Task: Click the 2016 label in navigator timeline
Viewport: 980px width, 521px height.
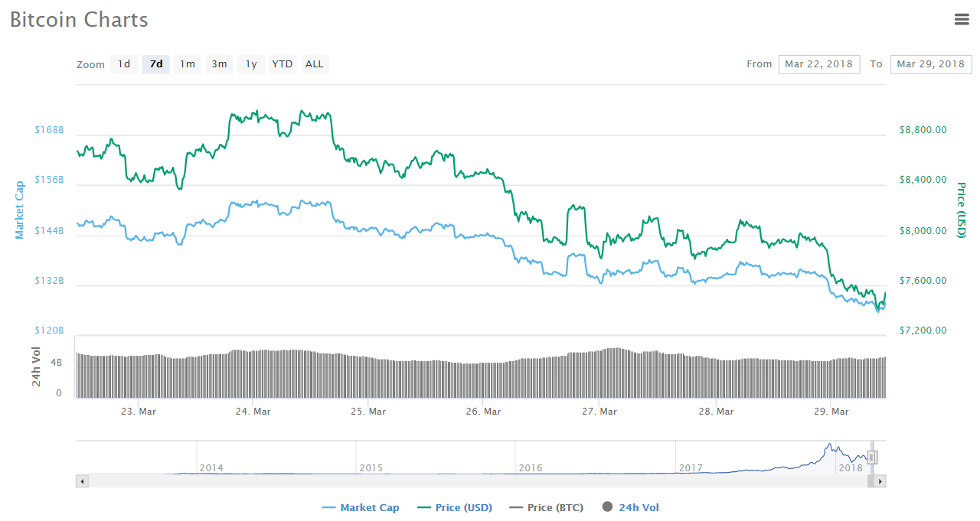Action: click(531, 467)
